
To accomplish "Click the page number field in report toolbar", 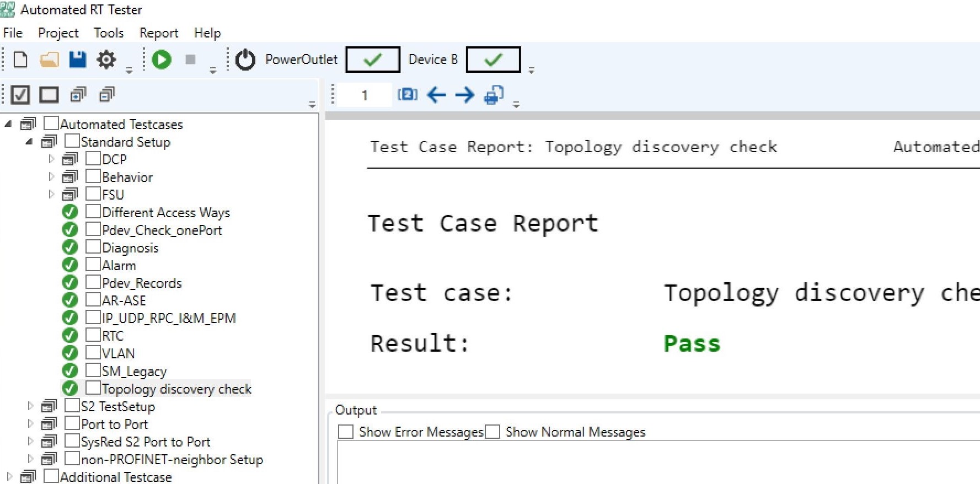I will pos(365,95).
